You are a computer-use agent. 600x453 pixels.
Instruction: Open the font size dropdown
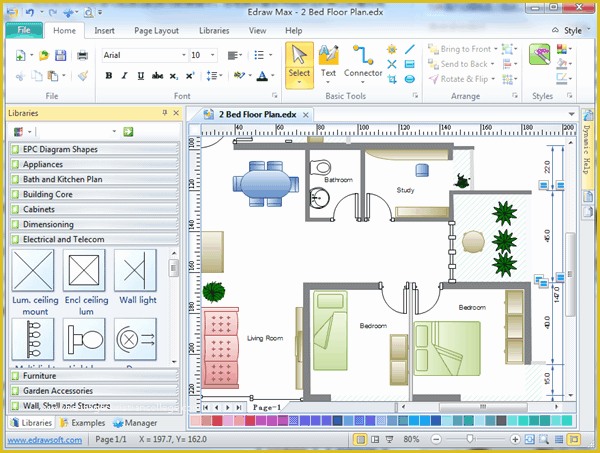tap(213, 55)
